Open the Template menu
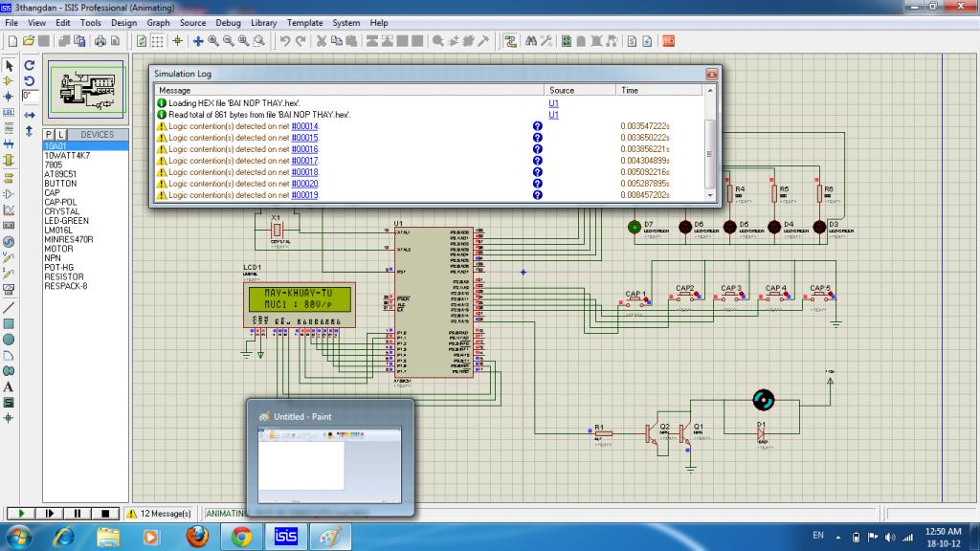Image resolution: width=980 pixels, height=551 pixels. click(x=304, y=22)
